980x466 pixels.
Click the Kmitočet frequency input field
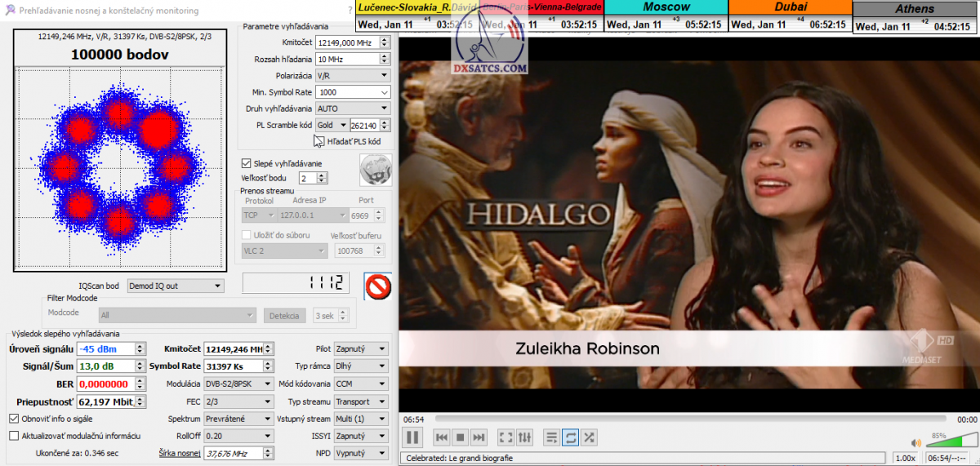348,42
